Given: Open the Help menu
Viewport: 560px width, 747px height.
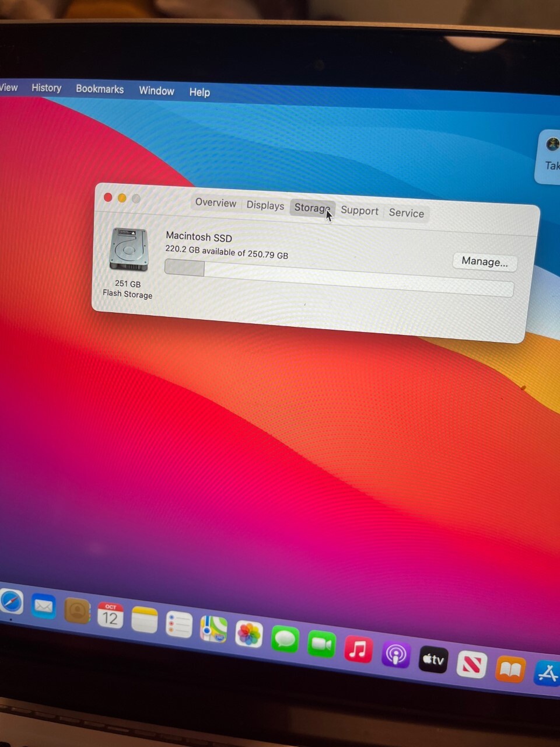Looking at the screenshot, I should tap(199, 92).
